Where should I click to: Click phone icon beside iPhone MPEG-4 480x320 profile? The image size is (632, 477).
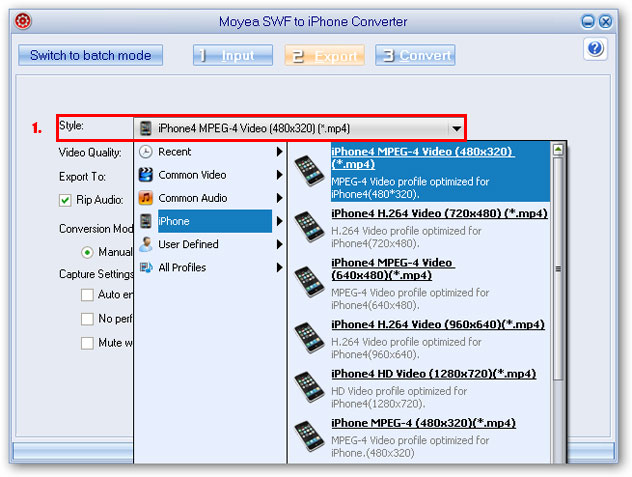coord(309,436)
